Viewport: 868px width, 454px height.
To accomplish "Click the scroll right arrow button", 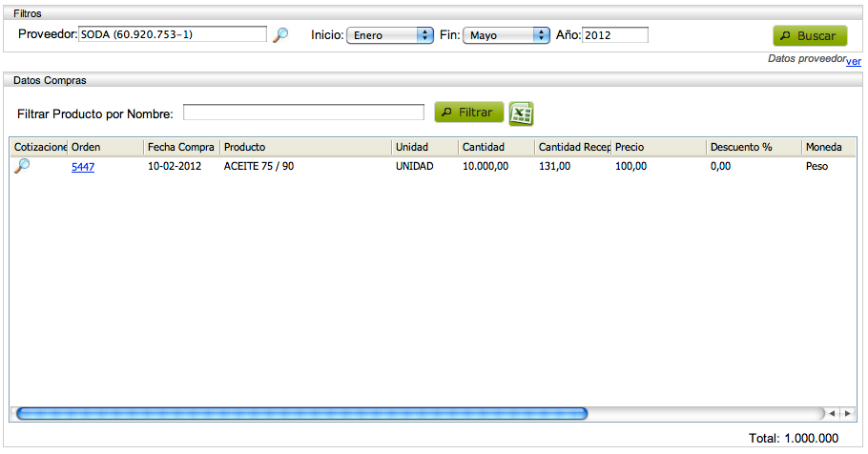I will click(848, 414).
